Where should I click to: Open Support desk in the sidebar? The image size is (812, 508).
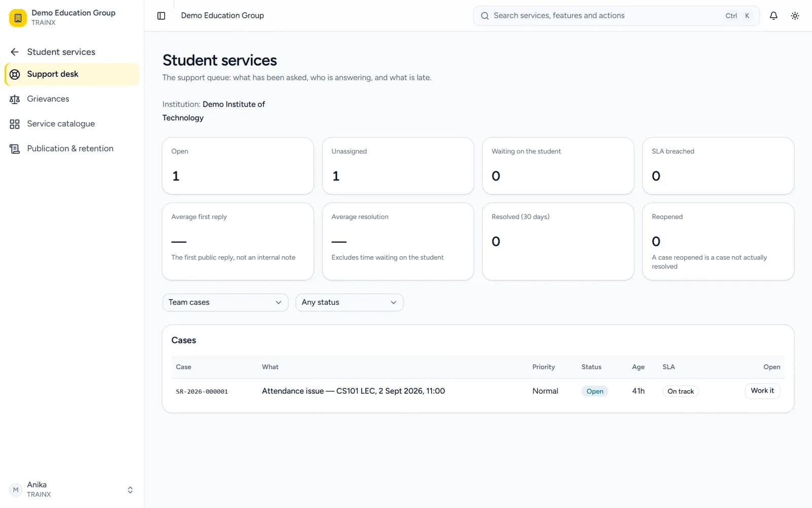coord(72,74)
